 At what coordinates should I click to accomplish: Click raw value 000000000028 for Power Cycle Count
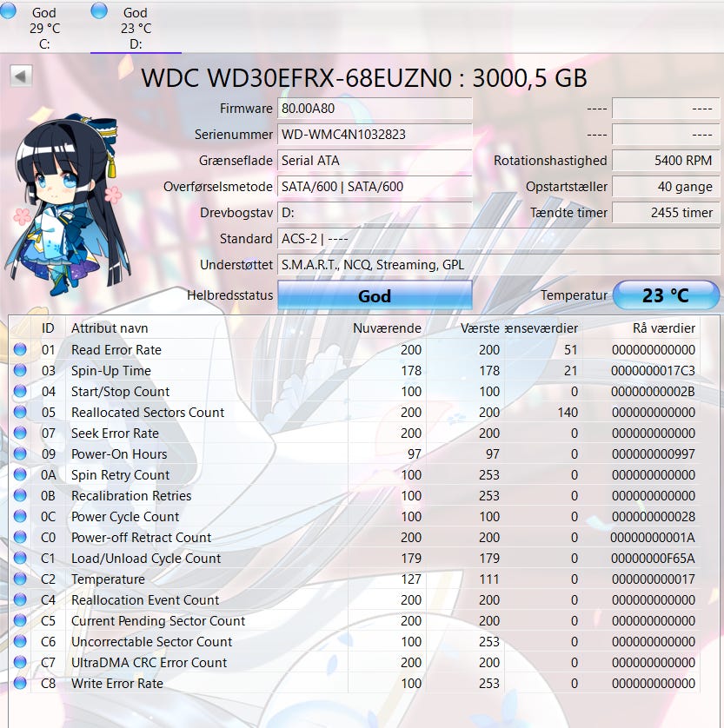(x=654, y=517)
